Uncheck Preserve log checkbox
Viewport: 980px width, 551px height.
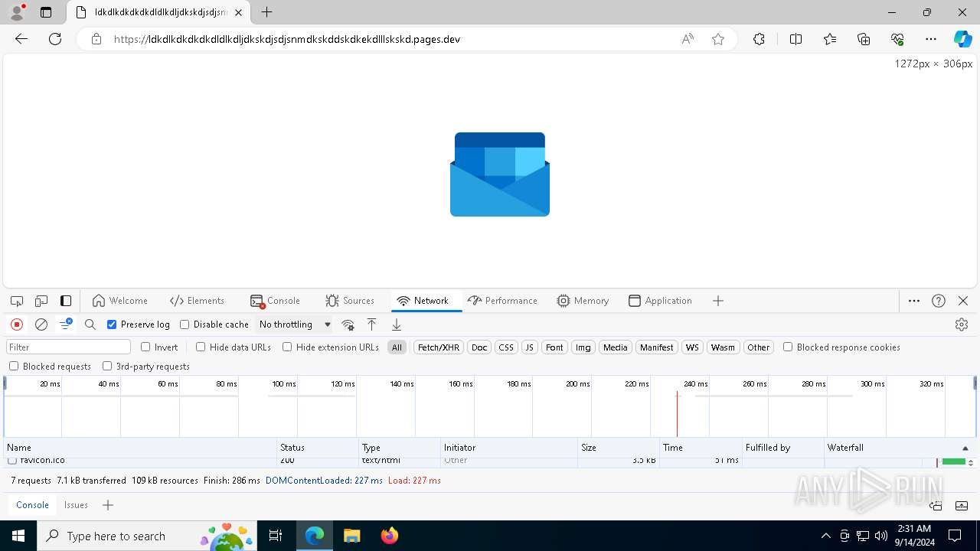coord(112,324)
